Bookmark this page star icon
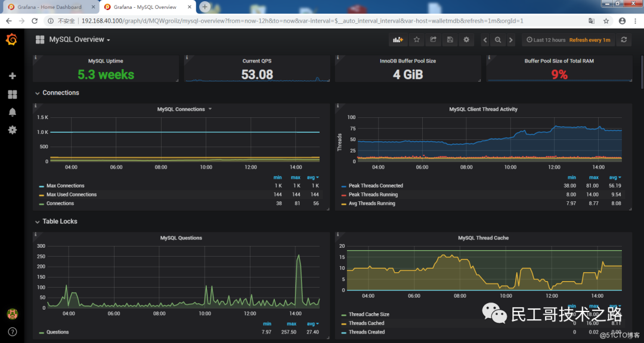The width and height of the screenshot is (644, 343). tap(606, 21)
